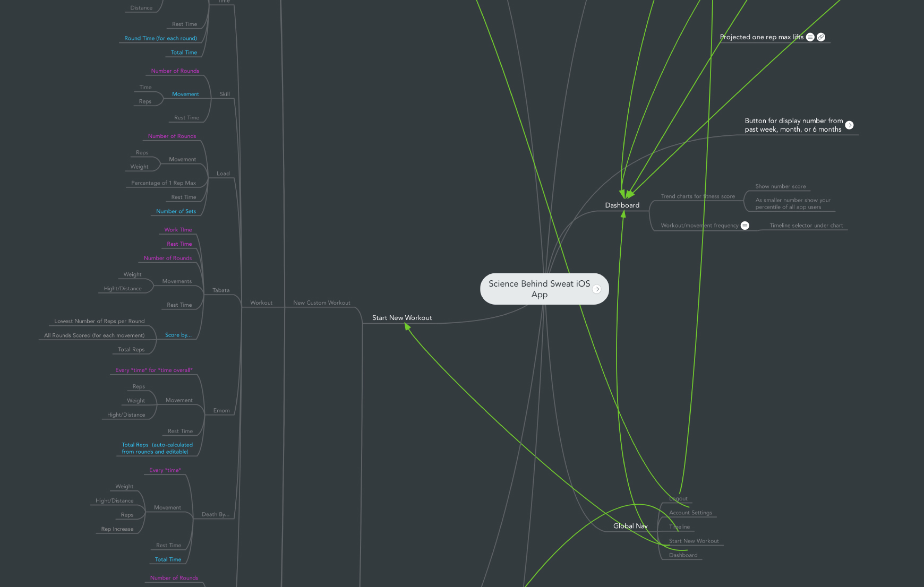Select the Timeline selector under chart node
Screen dimensions: 924x587
pyautogui.click(x=806, y=226)
